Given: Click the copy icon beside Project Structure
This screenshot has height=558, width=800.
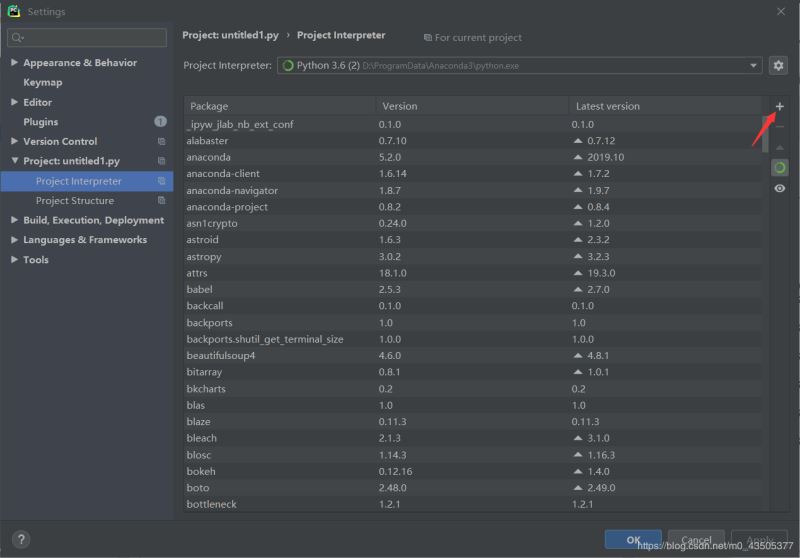Looking at the screenshot, I should pyautogui.click(x=161, y=200).
